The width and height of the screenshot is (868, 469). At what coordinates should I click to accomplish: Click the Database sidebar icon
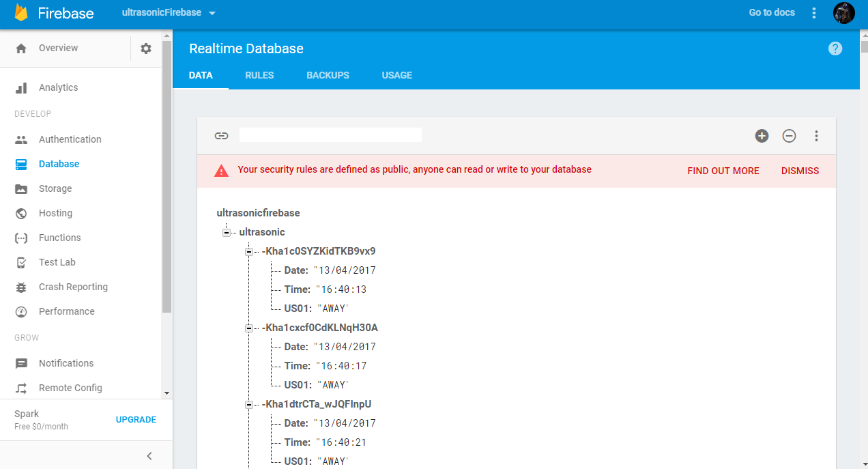[21, 165]
